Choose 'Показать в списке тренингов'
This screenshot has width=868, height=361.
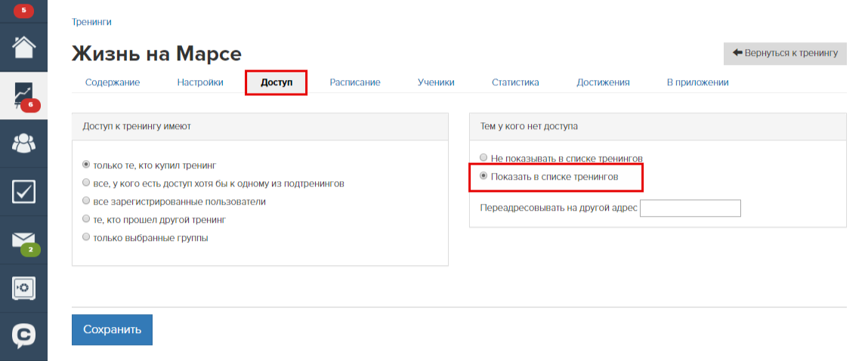click(483, 176)
